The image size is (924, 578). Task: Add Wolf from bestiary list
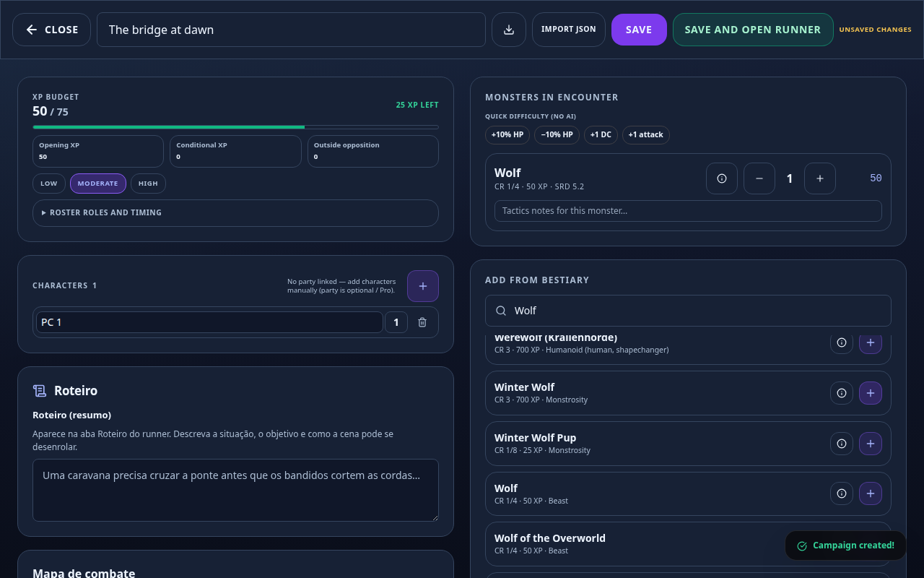(x=871, y=493)
